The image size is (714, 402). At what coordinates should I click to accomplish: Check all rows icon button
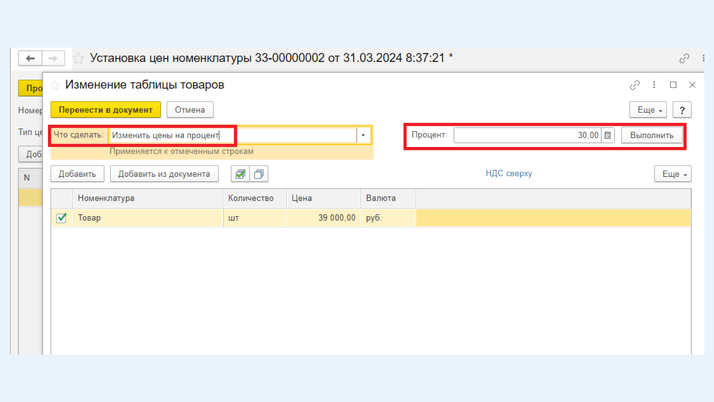tap(240, 174)
